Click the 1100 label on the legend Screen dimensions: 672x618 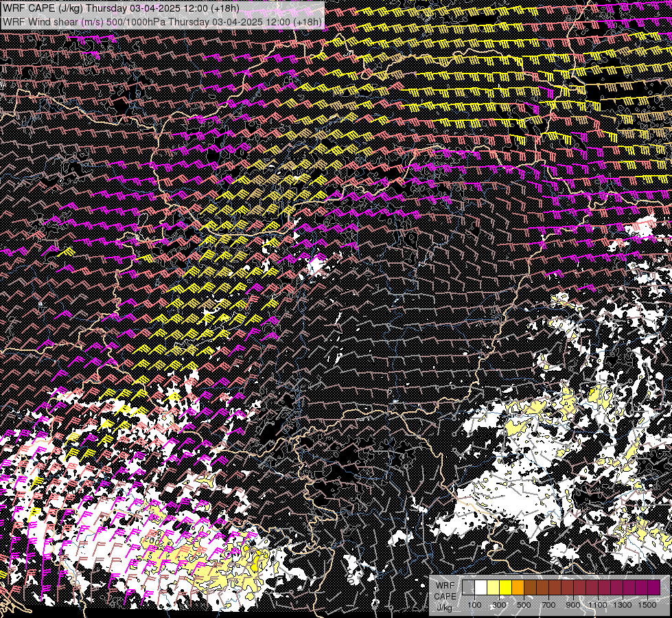point(597,605)
